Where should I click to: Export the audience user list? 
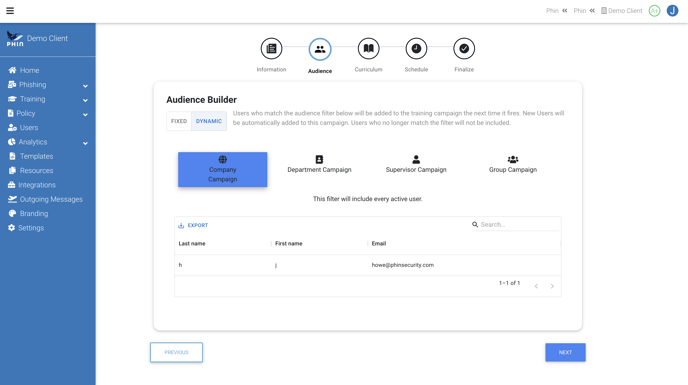click(193, 225)
